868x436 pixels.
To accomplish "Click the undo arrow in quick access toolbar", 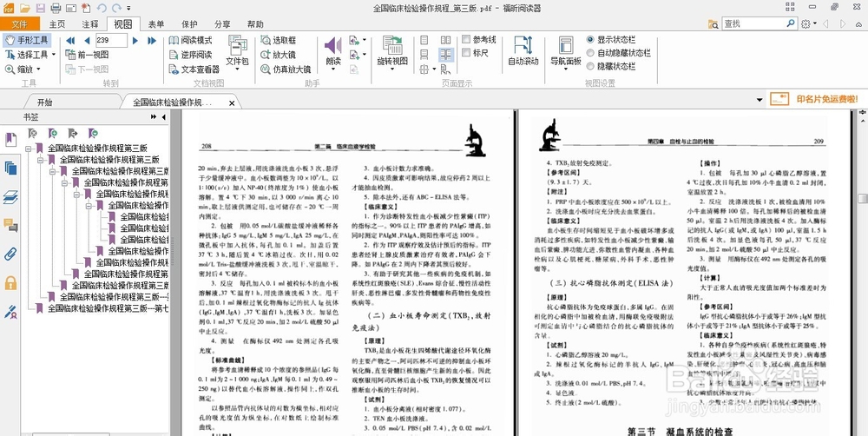I will tap(102, 8).
